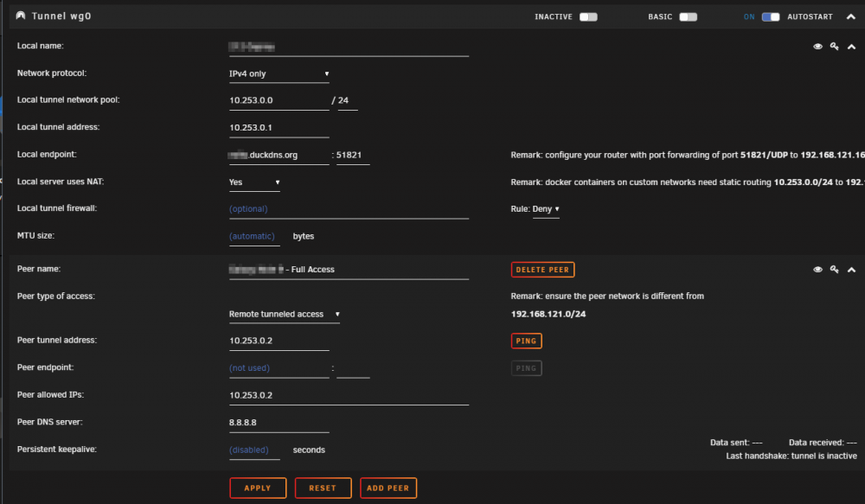Click the Tunnel wg0 title text
This screenshot has height=504, width=865.
click(x=61, y=16)
